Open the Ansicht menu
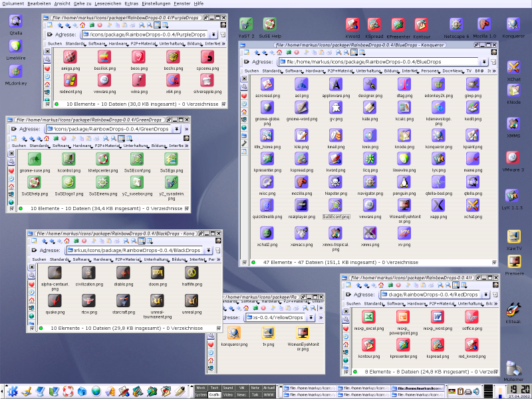 (62, 3)
